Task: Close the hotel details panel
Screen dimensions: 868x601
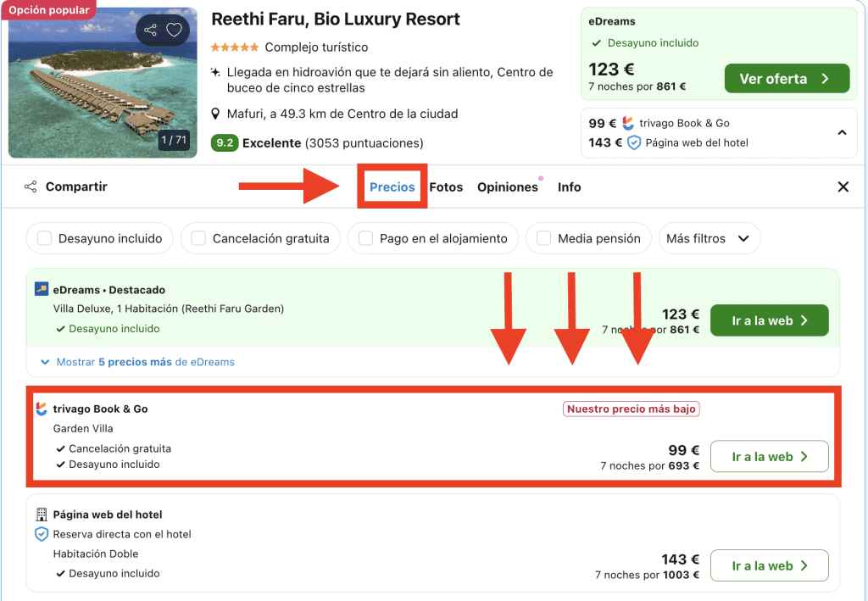Action: 843,186
